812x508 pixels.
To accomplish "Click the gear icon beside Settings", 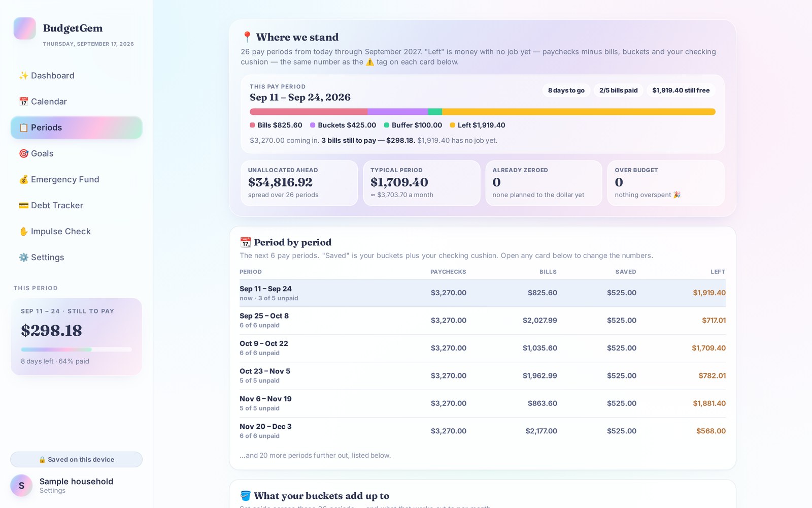I will [x=23, y=257].
